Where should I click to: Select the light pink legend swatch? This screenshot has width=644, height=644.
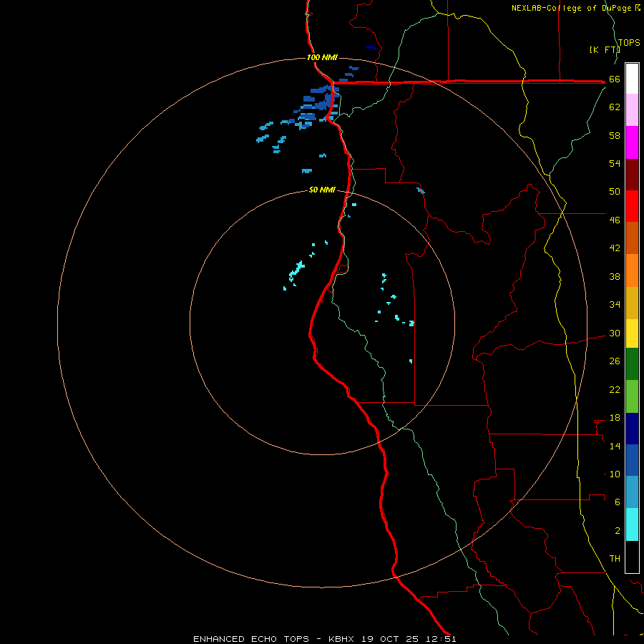click(x=632, y=109)
